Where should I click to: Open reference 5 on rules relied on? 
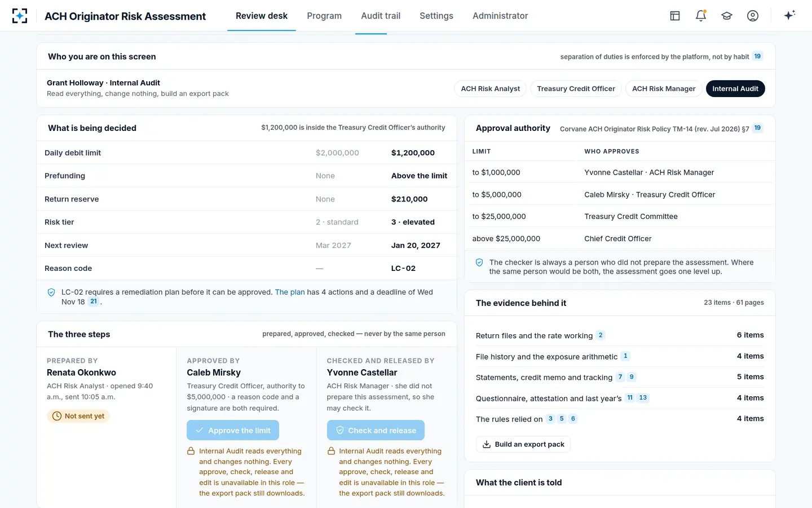[562, 419]
